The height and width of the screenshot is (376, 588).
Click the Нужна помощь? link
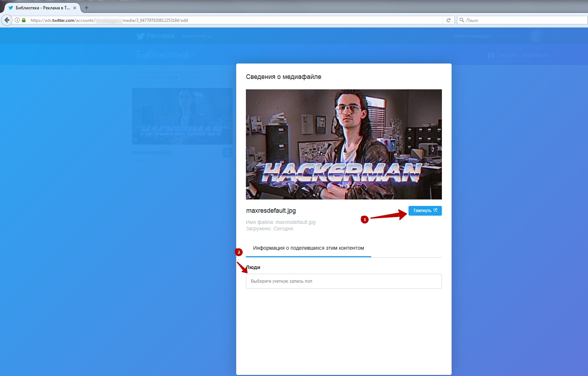(473, 36)
